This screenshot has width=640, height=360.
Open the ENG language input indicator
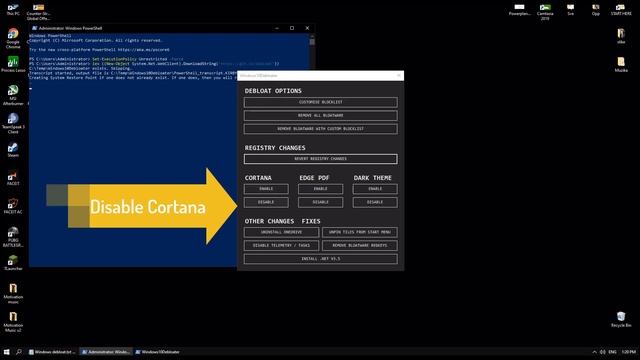[x=612, y=352]
